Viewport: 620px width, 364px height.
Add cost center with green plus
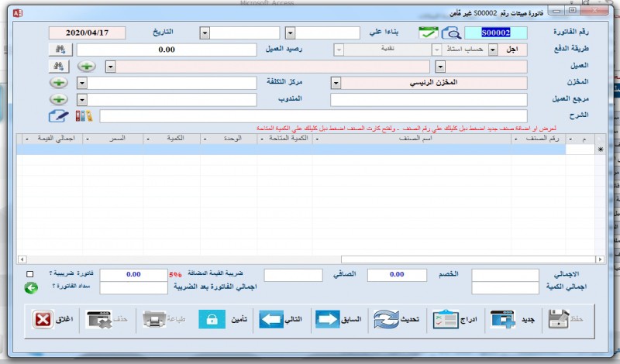[x=59, y=83]
